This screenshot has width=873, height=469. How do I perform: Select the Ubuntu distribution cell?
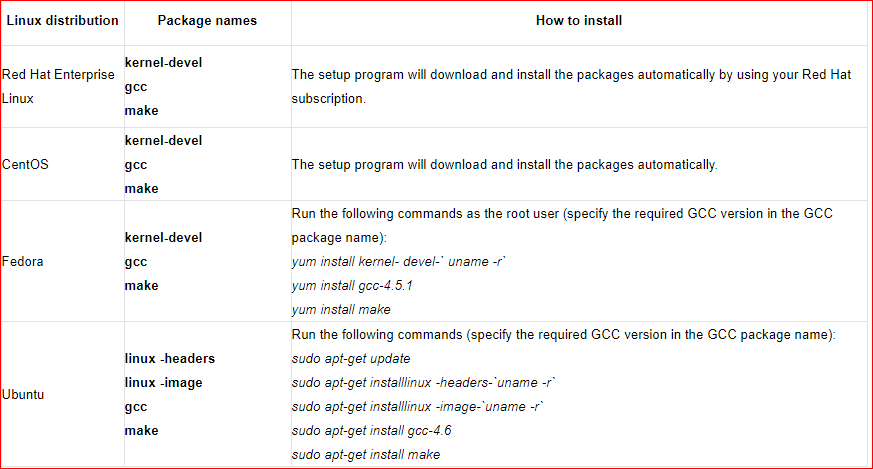23,394
